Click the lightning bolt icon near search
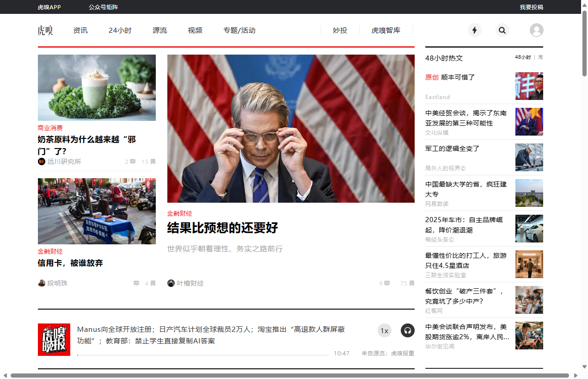The height and width of the screenshot is (379, 588). coord(475,30)
